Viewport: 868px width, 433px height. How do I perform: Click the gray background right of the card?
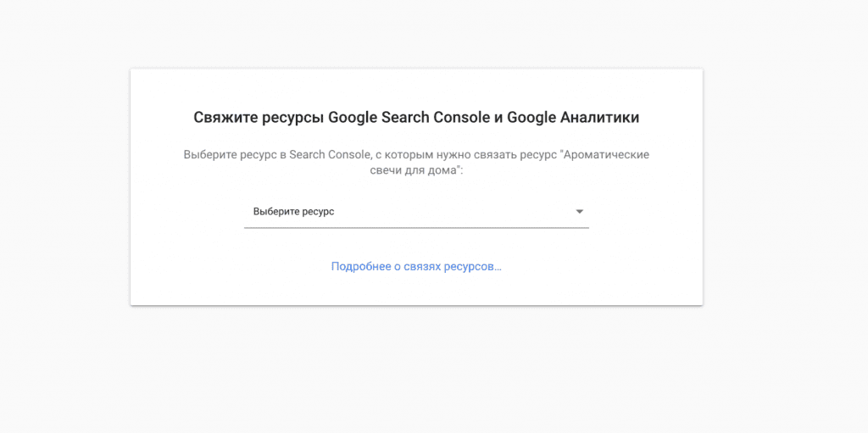coord(784,186)
